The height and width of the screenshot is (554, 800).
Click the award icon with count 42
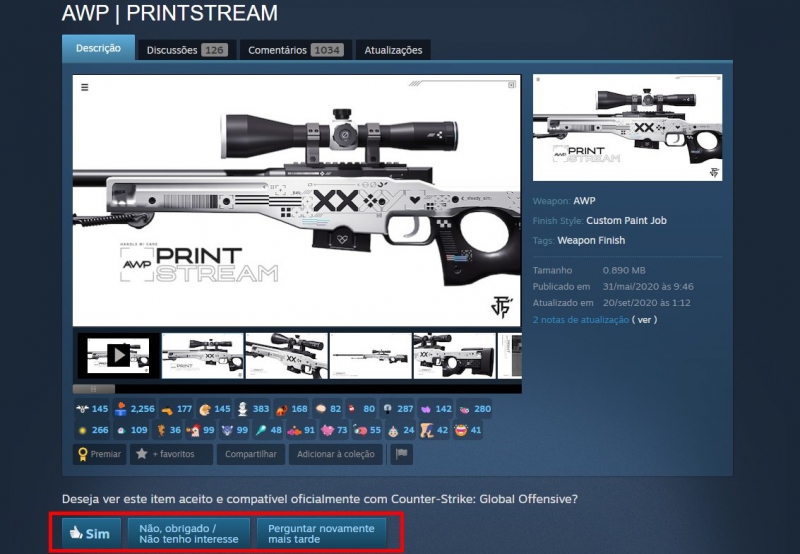(x=434, y=430)
